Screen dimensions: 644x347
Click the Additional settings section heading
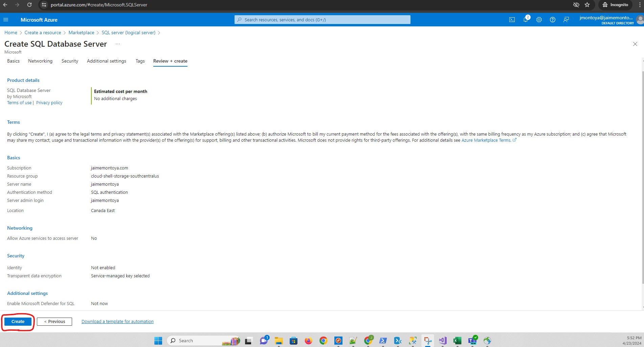pyautogui.click(x=27, y=293)
